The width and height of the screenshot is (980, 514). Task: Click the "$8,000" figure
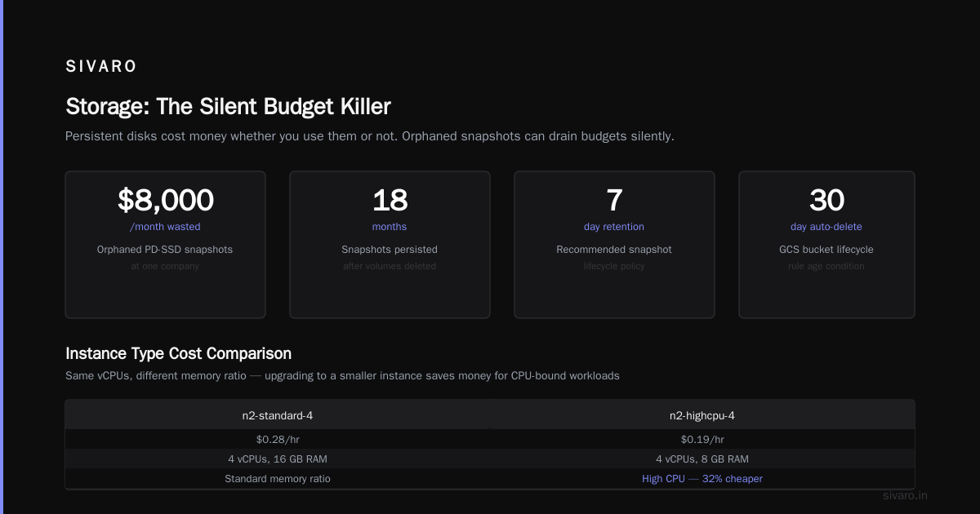tap(165, 200)
